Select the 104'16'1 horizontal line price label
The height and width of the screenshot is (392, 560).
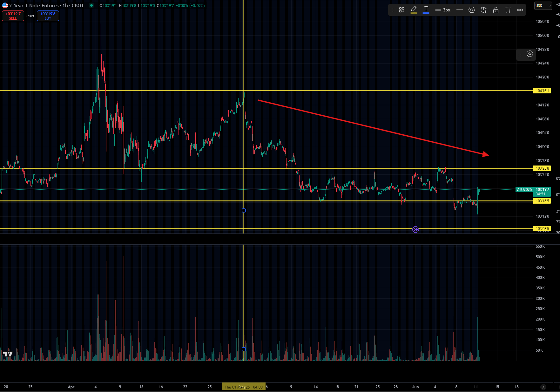tap(542, 91)
